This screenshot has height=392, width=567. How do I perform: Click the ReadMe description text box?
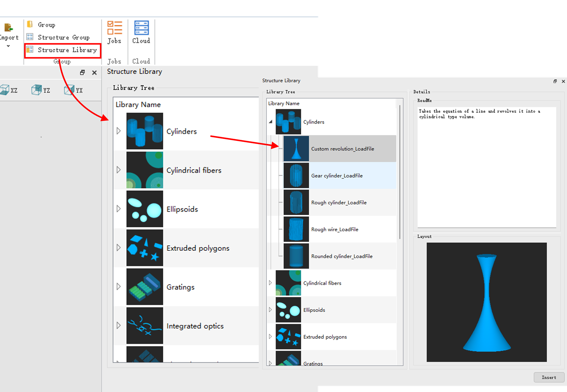[x=487, y=167]
